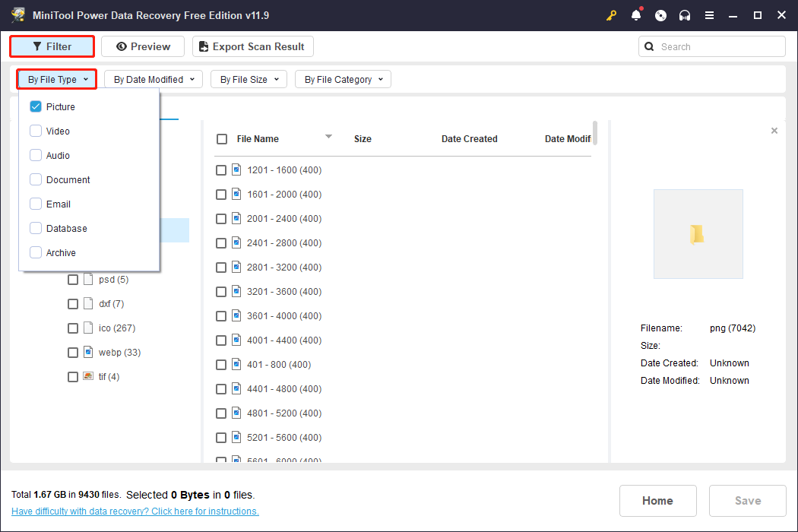
Task: Open data recovery instructions link
Action: click(135, 511)
